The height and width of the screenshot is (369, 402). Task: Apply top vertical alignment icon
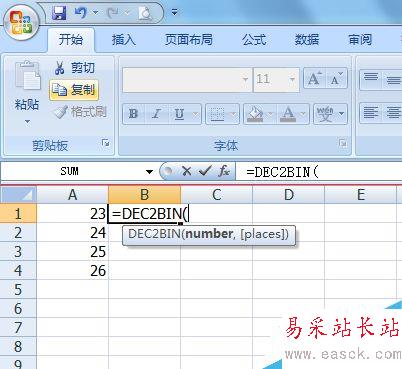coord(371,79)
